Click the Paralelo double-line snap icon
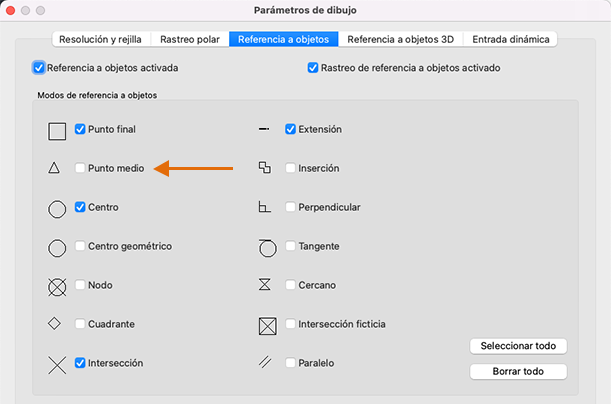This screenshot has width=611, height=404. 265,363
